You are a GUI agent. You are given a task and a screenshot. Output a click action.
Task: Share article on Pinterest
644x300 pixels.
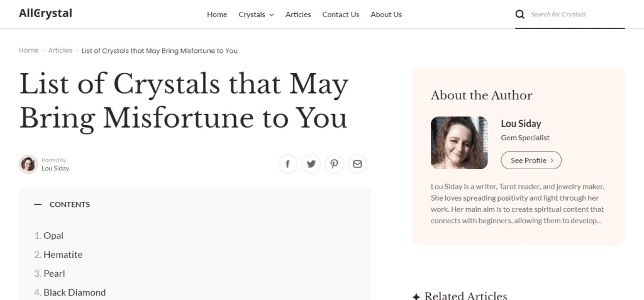(x=334, y=164)
